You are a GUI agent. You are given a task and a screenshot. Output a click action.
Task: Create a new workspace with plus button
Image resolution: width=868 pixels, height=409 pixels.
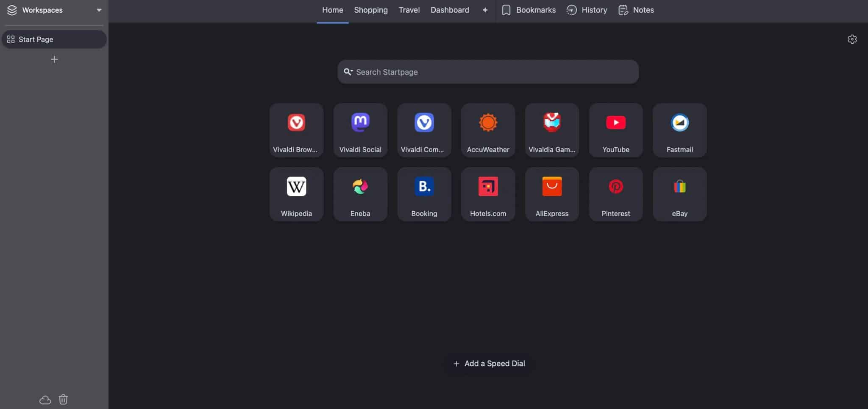point(54,59)
